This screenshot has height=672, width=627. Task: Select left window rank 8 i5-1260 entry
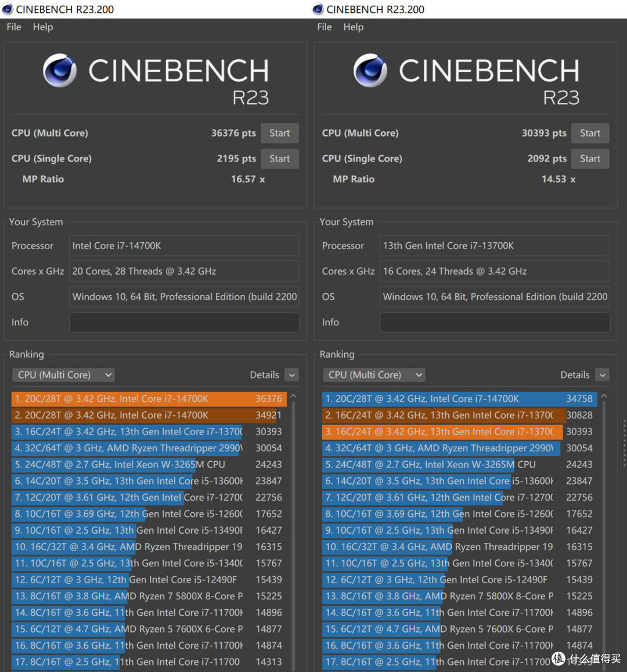(x=149, y=514)
